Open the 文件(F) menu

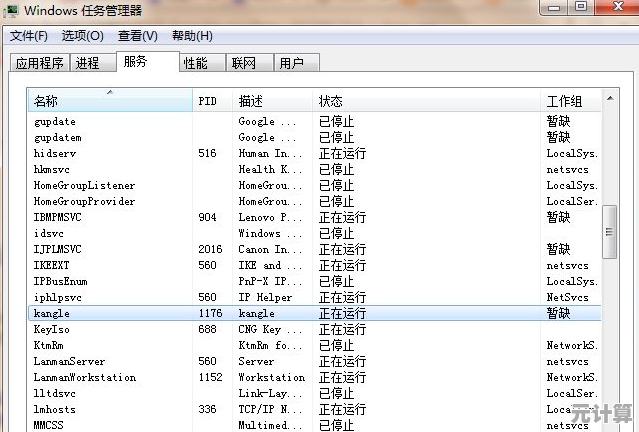(x=29, y=36)
